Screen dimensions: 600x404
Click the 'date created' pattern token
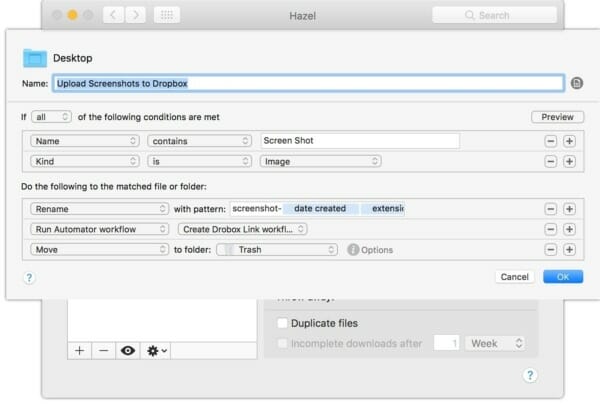pyautogui.click(x=321, y=209)
